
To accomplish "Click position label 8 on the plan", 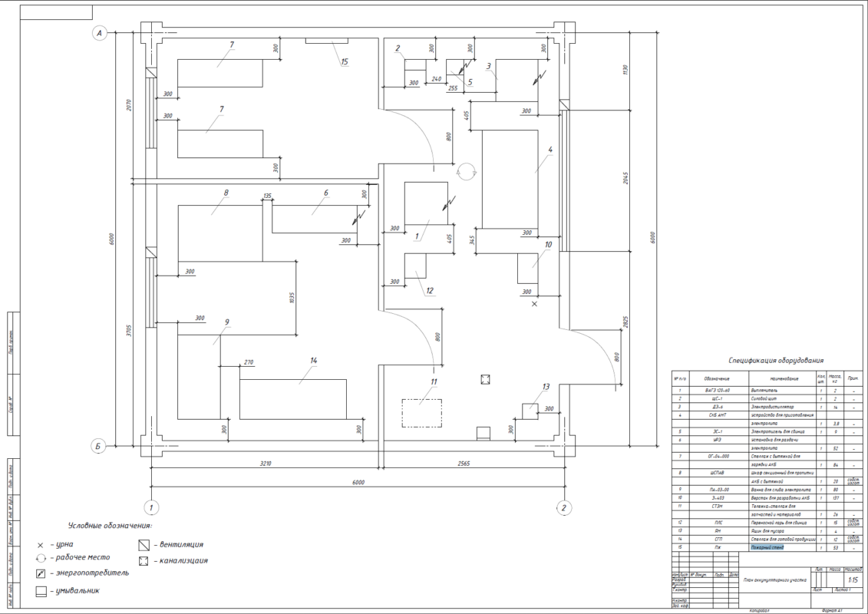I will (226, 193).
